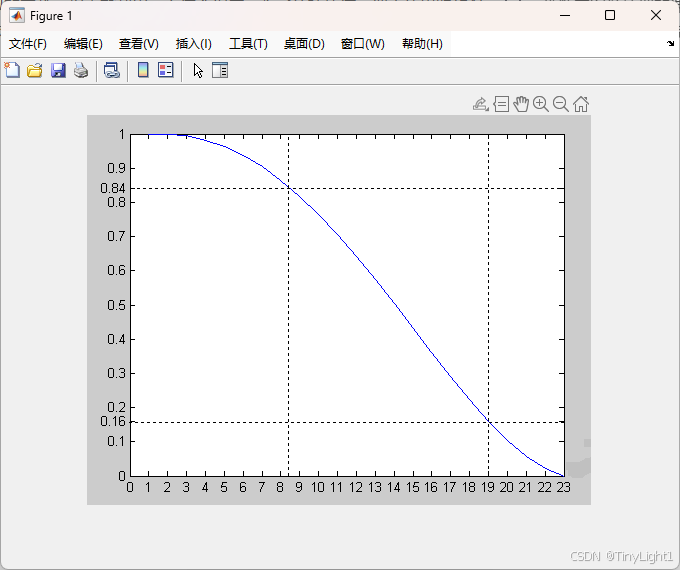Select the Zoom In magnifier tool
Screen dimensions: 680x570
pyautogui.click(x=541, y=105)
